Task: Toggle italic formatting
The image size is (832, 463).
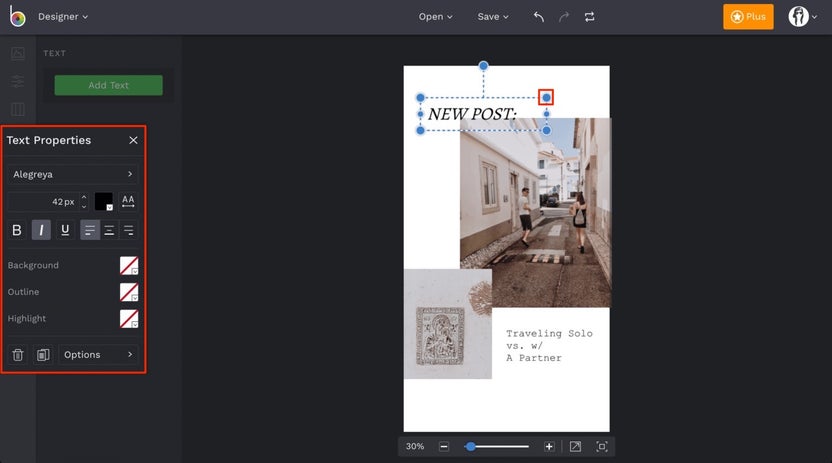Action: tap(41, 230)
